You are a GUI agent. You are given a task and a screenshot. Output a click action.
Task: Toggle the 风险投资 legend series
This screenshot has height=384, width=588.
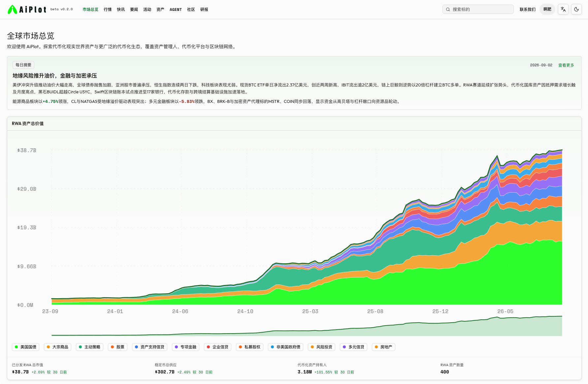(x=322, y=347)
